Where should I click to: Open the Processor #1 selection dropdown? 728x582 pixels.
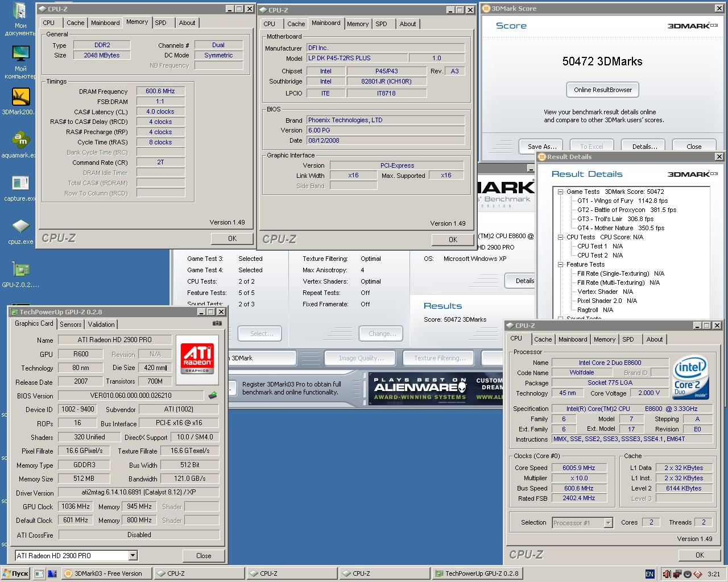point(608,522)
